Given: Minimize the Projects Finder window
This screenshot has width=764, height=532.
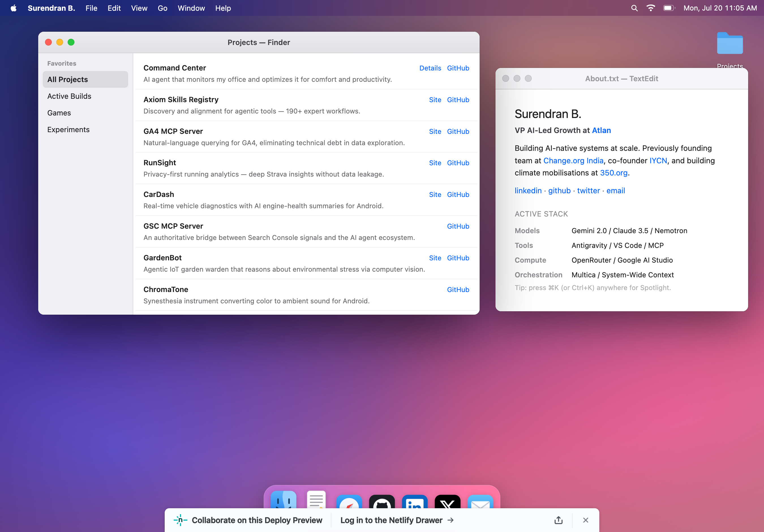Looking at the screenshot, I should pyautogui.click(x=59, y=42).
